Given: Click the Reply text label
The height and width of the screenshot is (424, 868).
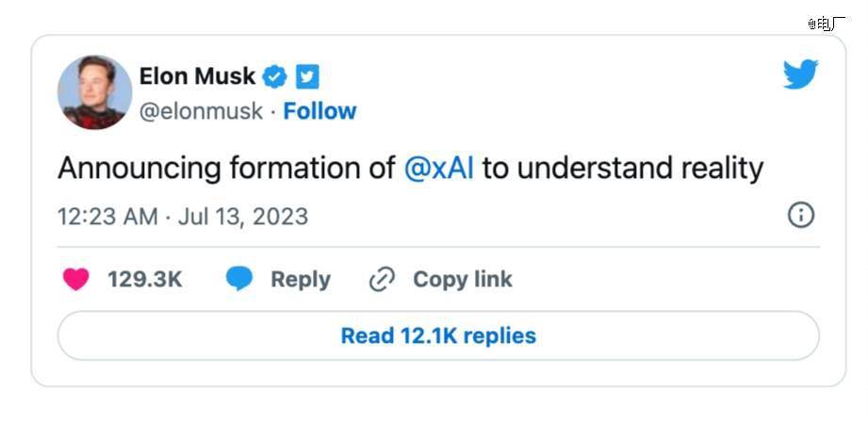Looking at the screenshot, I should tap(300, 280).
